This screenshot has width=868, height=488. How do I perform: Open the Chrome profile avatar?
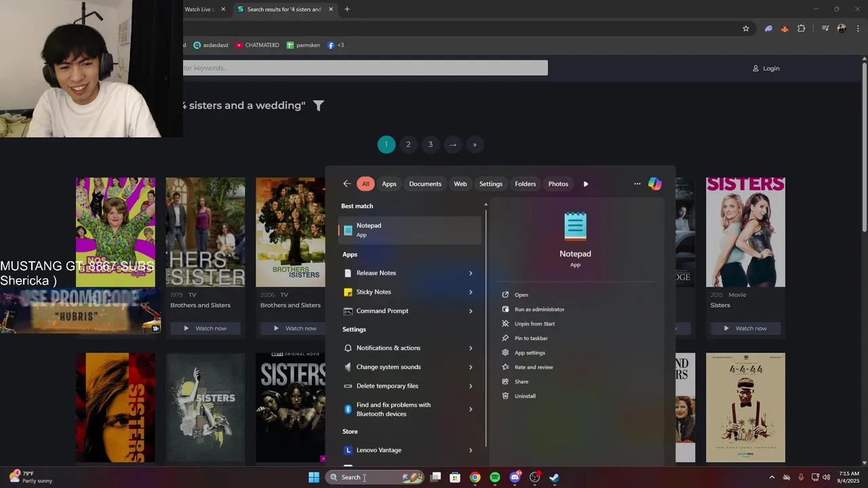(842, 28)
